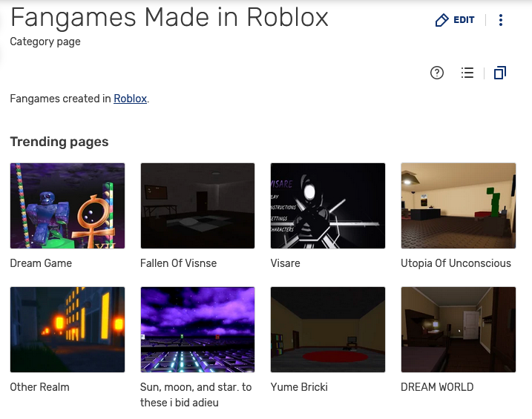Open the Dream Game thumbnail image
Screen dimensions: 532x419
(x=68, y=205)
